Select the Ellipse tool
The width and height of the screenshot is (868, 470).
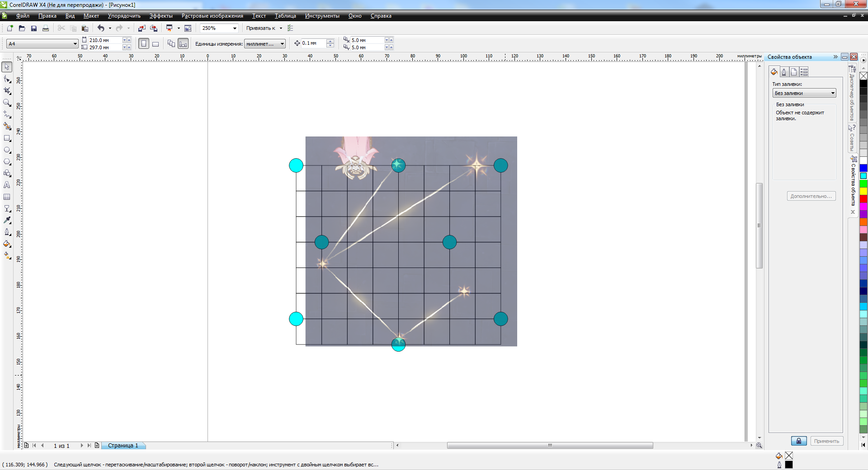click(7, 150)
